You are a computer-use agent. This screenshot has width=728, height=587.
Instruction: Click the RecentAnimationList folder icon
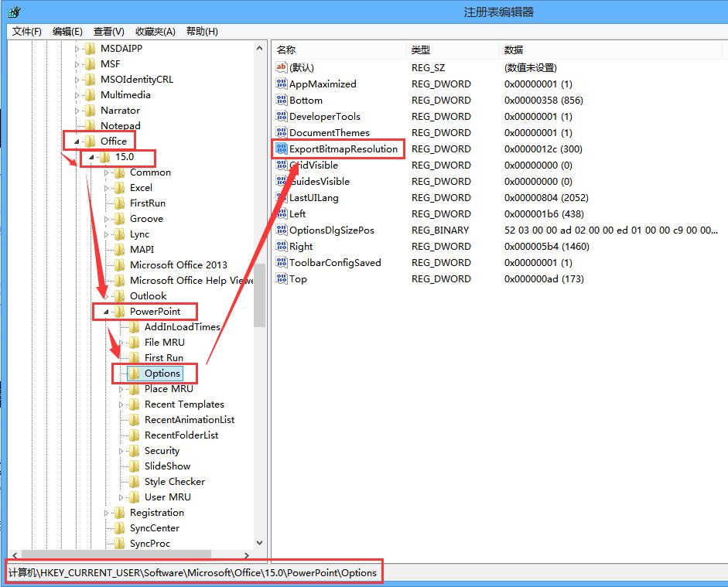(x=134, y=420)
